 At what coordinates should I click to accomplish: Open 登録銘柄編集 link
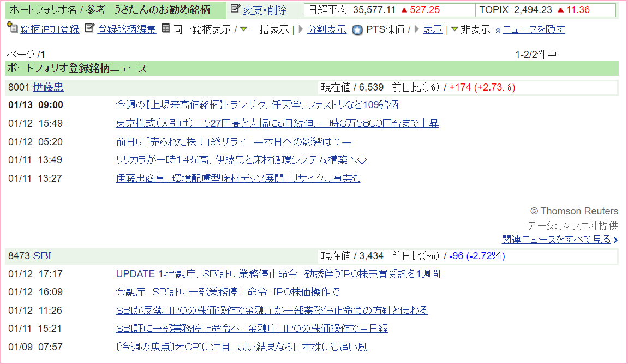click(x=127, y=29)
